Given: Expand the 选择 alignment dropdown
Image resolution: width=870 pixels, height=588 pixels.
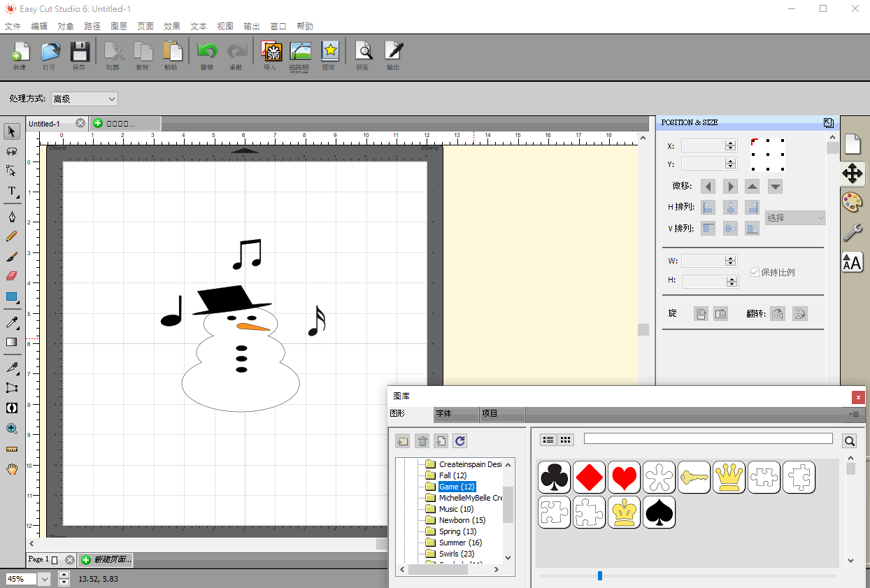Looking at the screenshot, I should click(x=795, y=218).
